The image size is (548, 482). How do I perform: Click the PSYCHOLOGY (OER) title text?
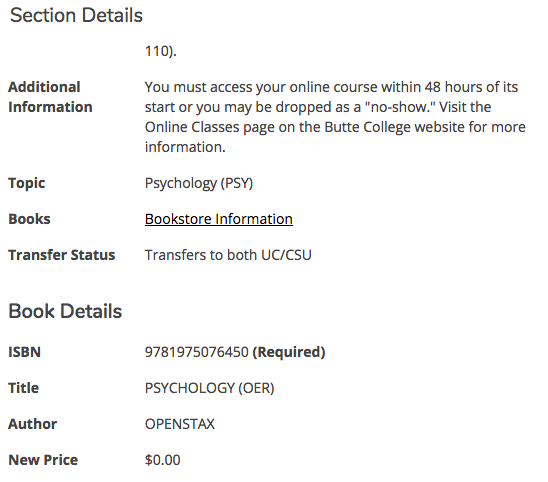210,388
